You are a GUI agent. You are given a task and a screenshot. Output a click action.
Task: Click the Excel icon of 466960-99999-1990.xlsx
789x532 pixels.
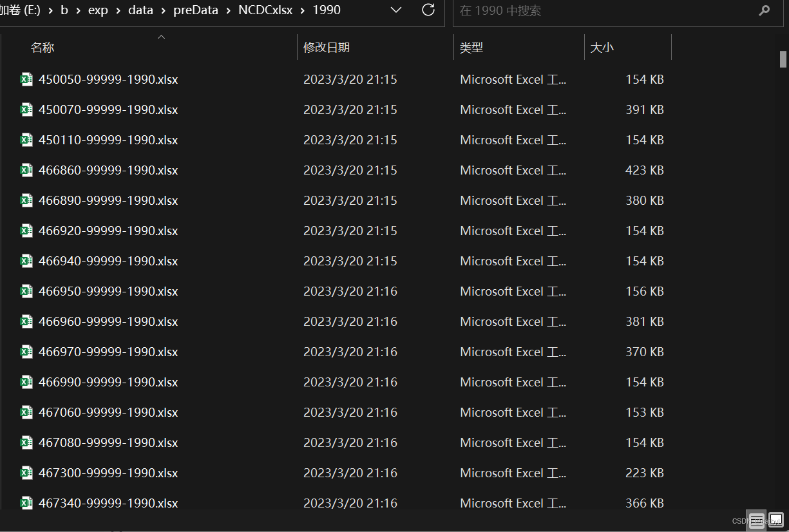[x=26, y=321]
